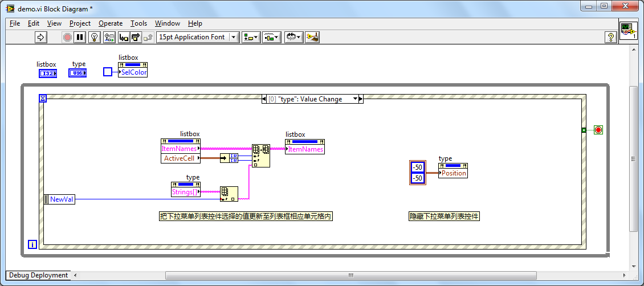Click the Clean Up Diagram icon

point(312,37)
